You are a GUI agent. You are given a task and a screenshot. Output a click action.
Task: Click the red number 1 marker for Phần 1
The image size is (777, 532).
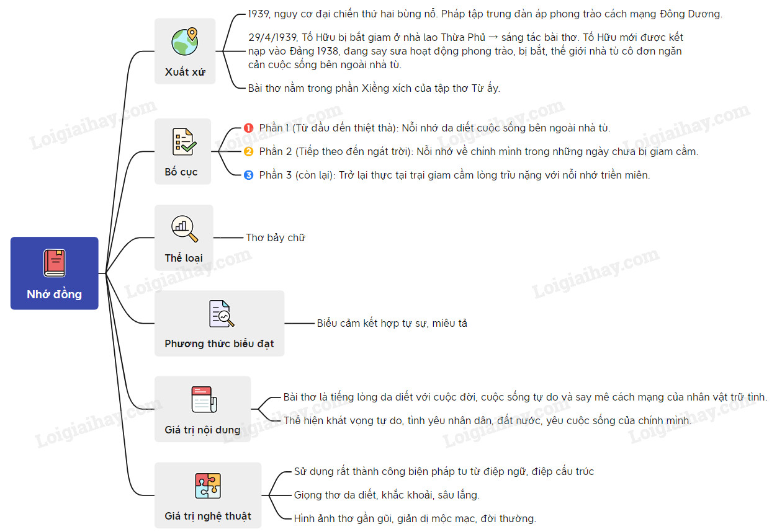point(248,128)
